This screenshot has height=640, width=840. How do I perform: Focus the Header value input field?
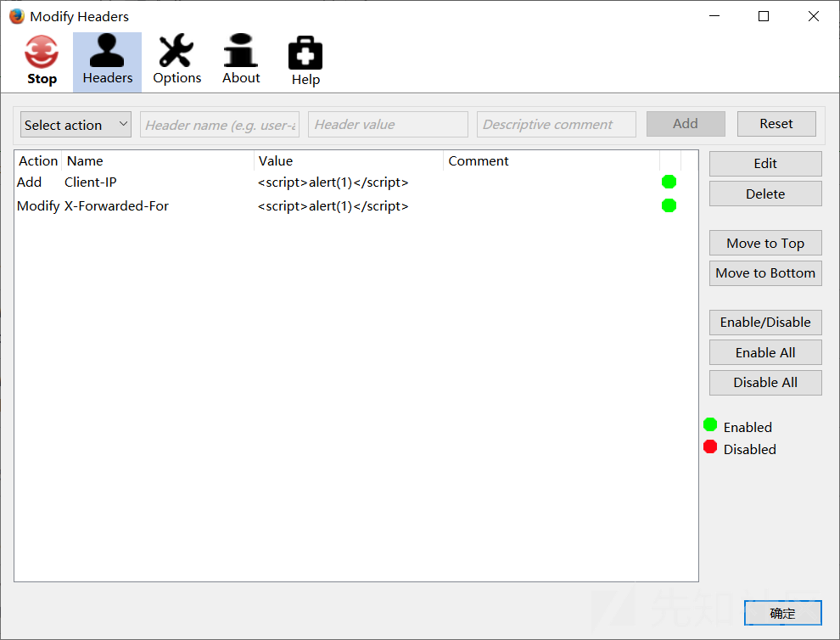click(388, 125)
